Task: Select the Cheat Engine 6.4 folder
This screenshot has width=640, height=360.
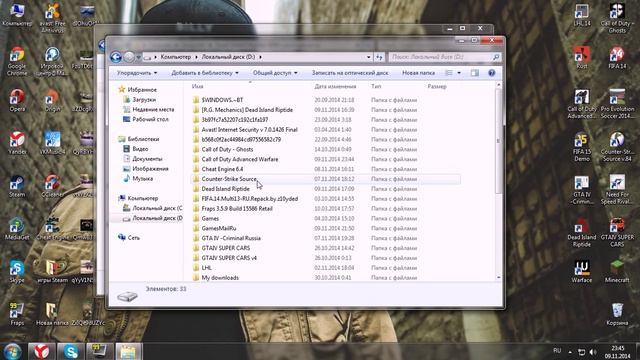Action: pyautogui.click(x=222, y=169)
